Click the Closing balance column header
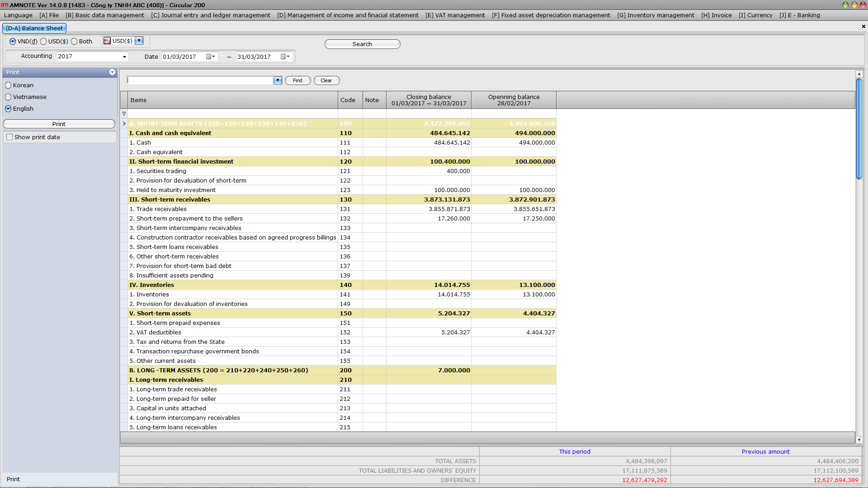Image resolution: width=868 pixels, height=488 pixels. pyautogui.click(x=428, y=100)
